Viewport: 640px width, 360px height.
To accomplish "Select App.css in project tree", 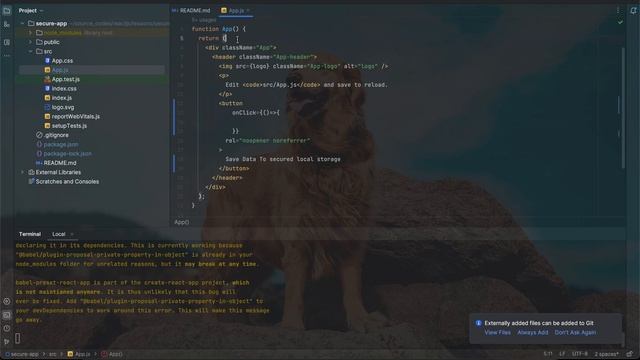I will 62,61.
